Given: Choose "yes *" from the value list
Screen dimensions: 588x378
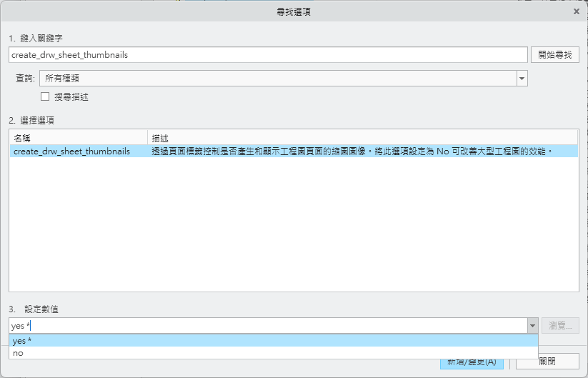Looking at the screenshot, I should (x=273, y=341).
